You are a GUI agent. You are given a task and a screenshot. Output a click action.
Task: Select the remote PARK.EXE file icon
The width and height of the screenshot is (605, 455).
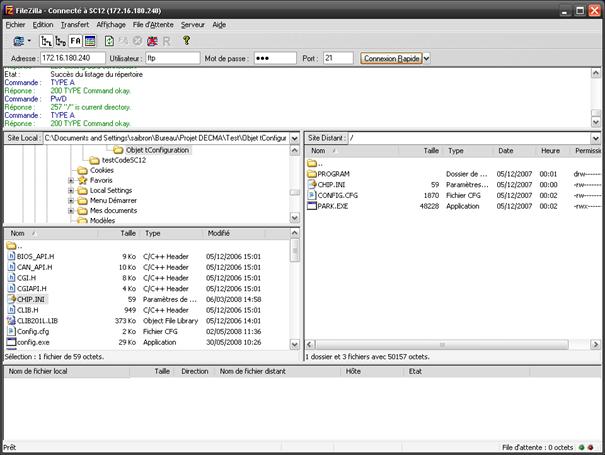[x=312, y=206]
